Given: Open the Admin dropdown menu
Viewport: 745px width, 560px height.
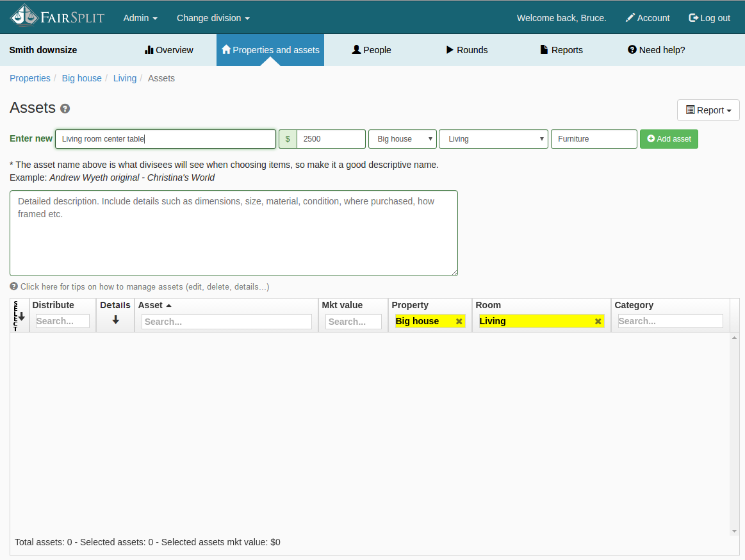Looking at the screenshot, I should (x=140, y=18).
